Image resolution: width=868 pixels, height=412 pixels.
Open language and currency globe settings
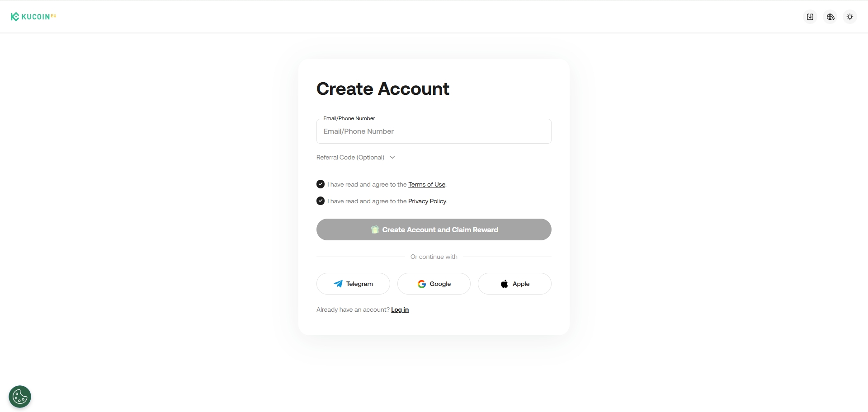830,17
